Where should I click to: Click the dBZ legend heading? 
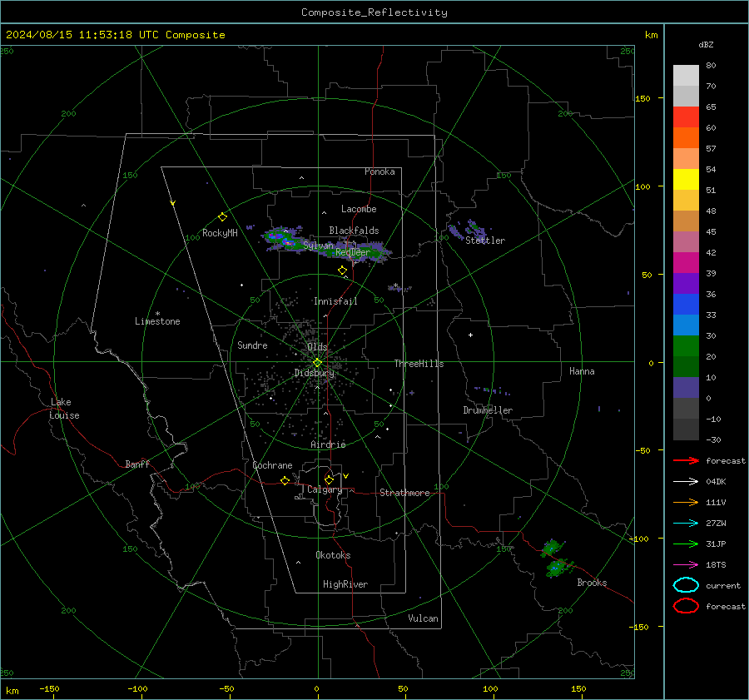706,44
